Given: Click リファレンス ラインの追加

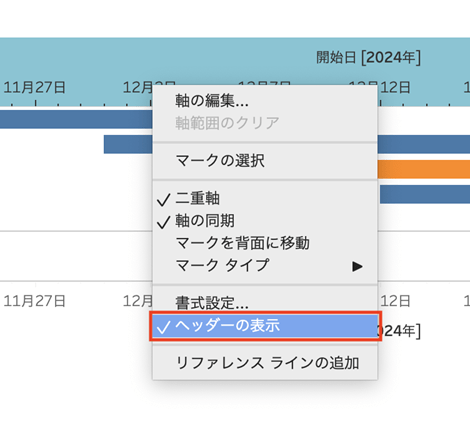Looking at the screenshot, I should (265, 363).
